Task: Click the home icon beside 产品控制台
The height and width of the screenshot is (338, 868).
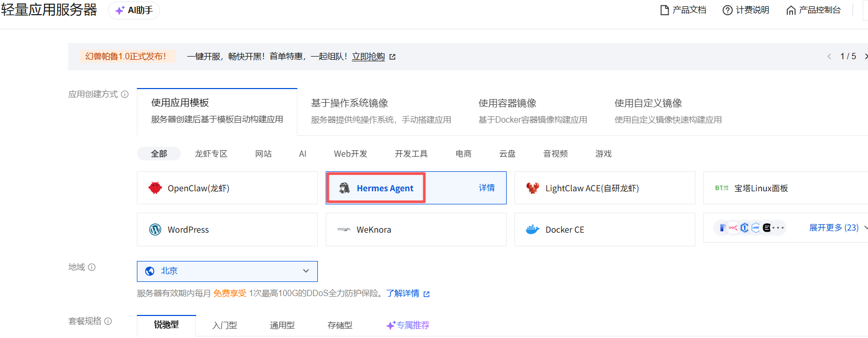Action: [791, 10]
